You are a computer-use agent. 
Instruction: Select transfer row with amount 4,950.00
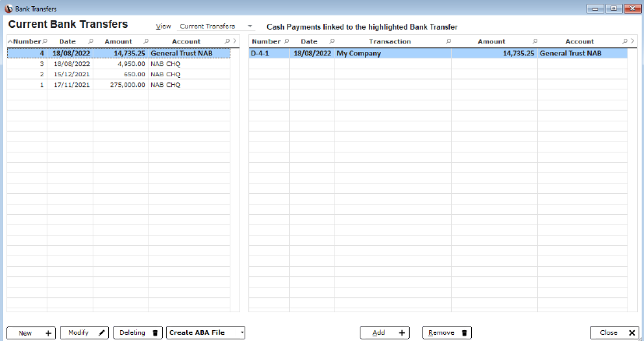coord(118,64)
